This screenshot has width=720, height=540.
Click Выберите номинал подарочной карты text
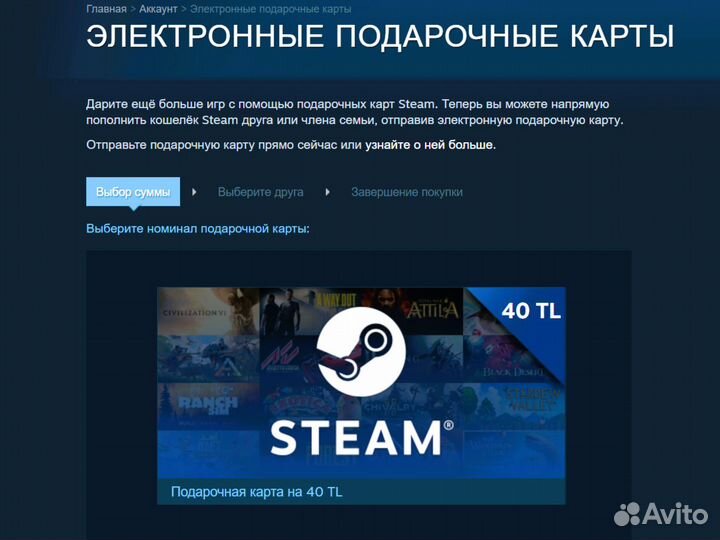point(198,229)
